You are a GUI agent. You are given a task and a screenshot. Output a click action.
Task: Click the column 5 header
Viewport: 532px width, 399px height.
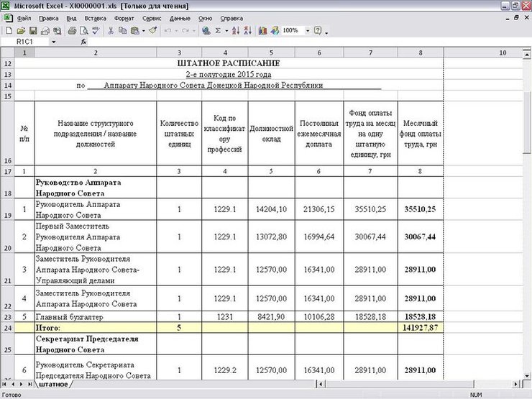click(x=270, y=53)
